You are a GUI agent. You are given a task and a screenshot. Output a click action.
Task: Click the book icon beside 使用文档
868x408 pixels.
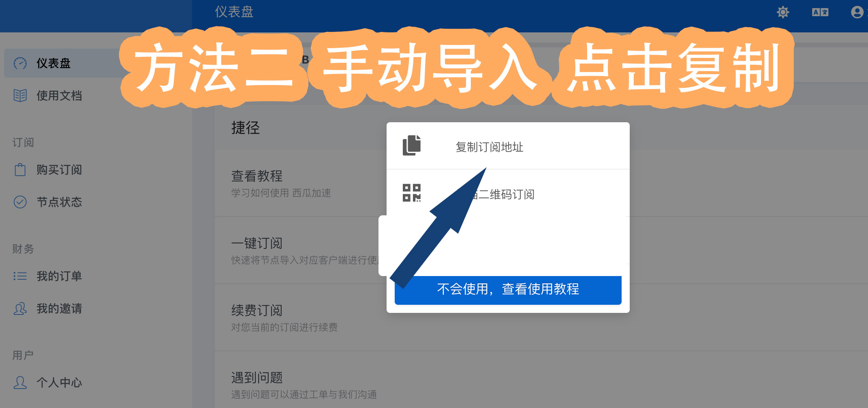click(x=20, y=96)
